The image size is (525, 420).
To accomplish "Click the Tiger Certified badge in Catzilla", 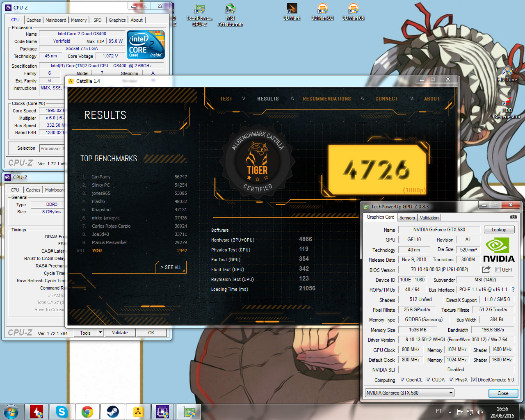I will tap(258, 162).
